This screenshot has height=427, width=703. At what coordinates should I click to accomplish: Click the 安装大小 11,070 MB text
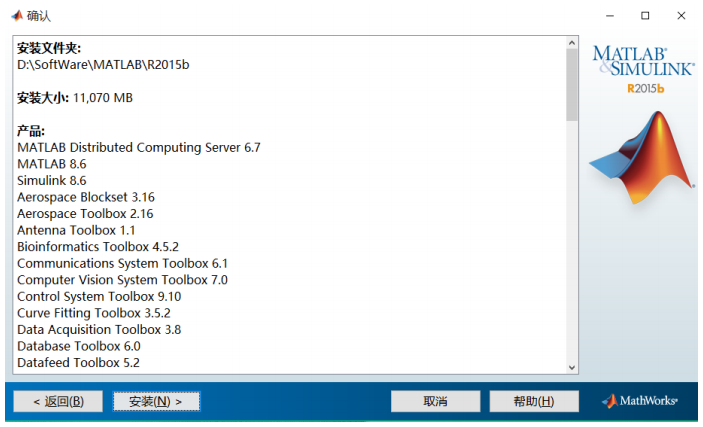[75, 97]
